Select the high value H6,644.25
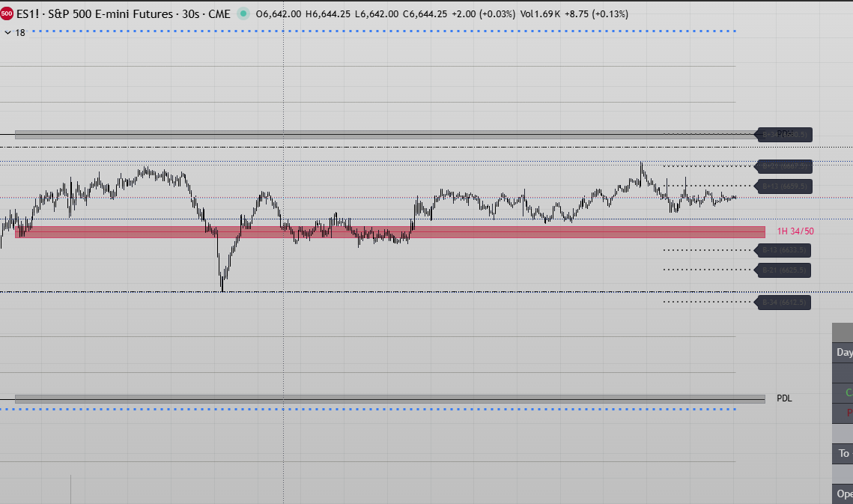This screenshot has height=504, width=853. click(x=327, y=13)
